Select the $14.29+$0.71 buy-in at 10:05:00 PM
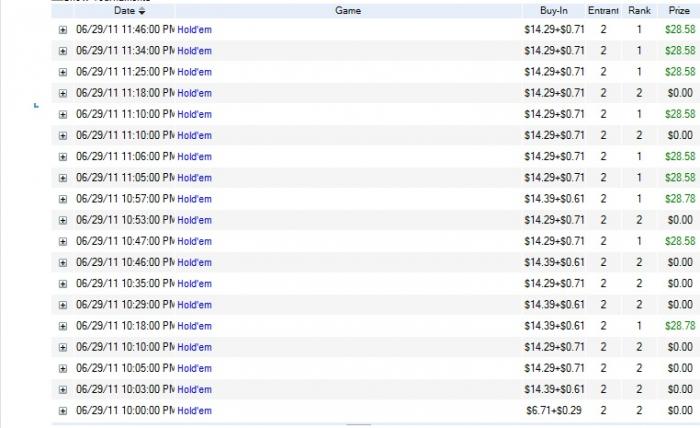 tap(554, 368)
